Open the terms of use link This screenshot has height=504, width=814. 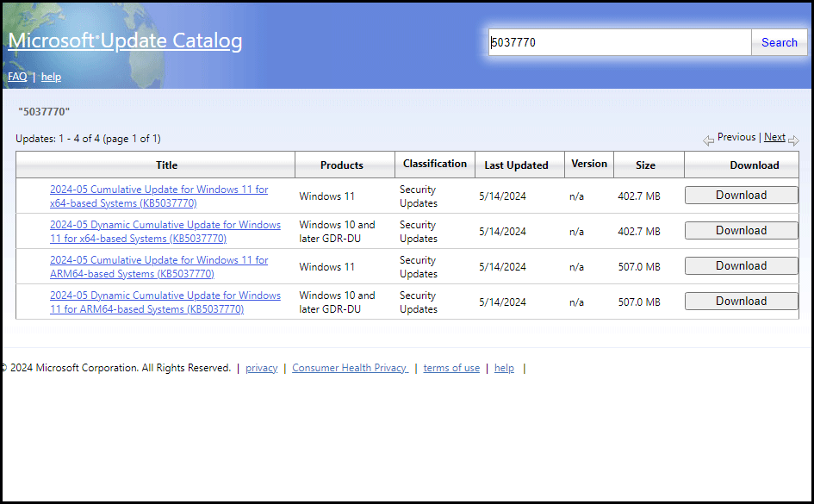pos(451,368)
